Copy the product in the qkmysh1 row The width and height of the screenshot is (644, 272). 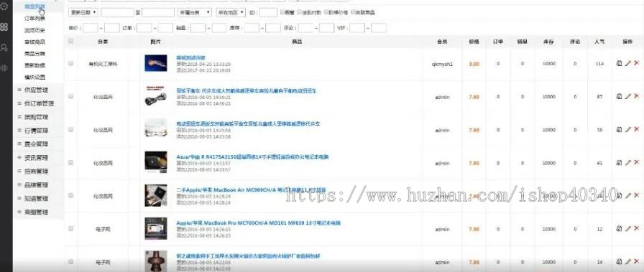tap(619, 63)
